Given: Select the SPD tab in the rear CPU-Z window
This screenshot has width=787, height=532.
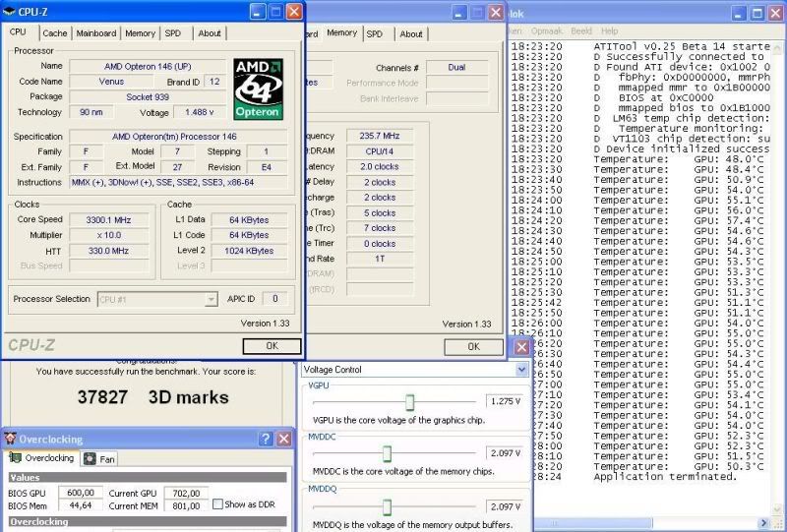Looking at the screenshot, I should (x=375, y=33).
